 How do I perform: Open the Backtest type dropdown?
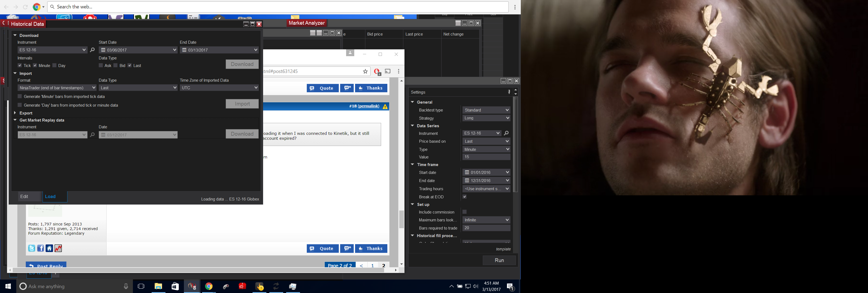(x=486, y=110)
